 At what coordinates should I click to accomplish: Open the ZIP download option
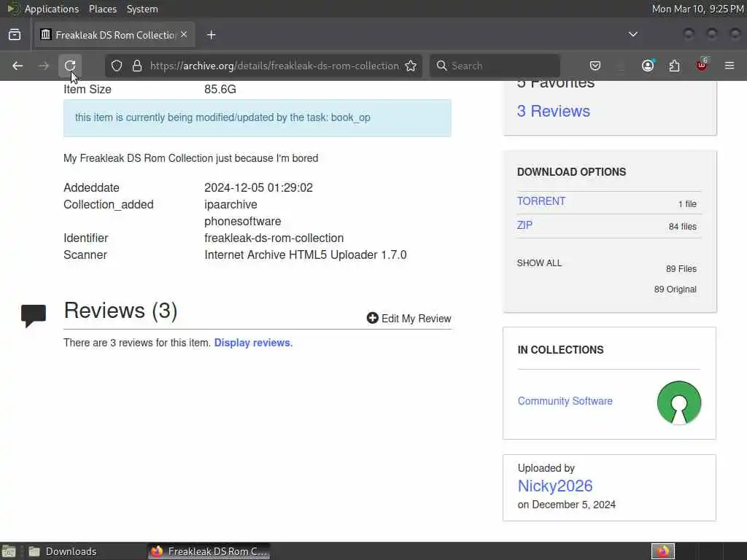click(525, 225)
